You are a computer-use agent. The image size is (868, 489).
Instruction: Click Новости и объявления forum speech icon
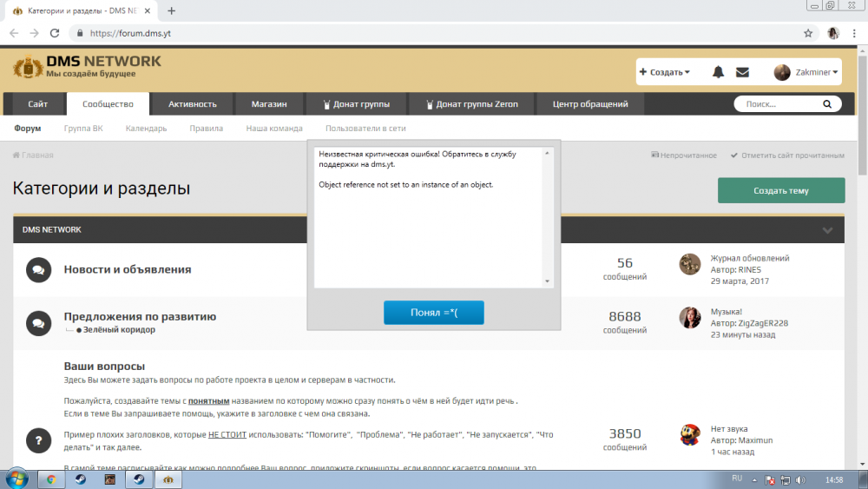[x=38, y=270]
